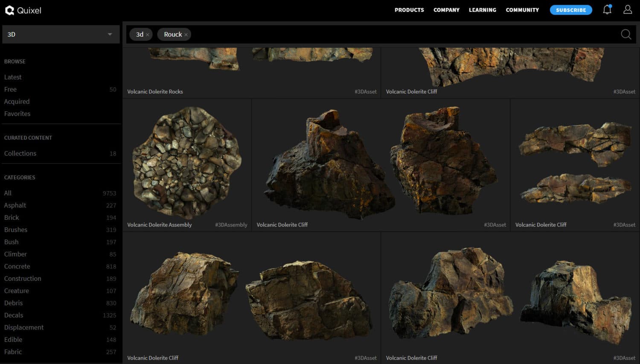Open the Community menu
Screen dimensions: 640x364
pyautogui.click(x=522, y=10)
